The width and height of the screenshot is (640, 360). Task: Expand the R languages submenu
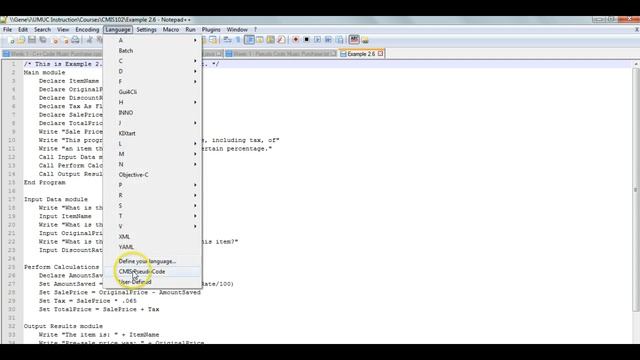point(152,195)
